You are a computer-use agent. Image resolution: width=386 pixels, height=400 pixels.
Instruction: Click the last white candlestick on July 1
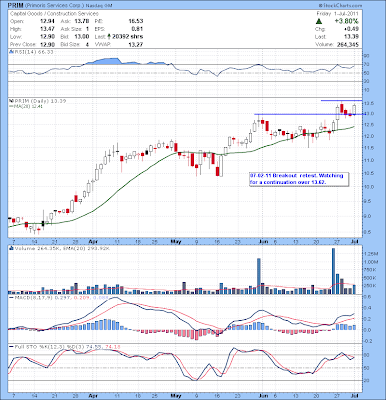(x=354, y=110)
